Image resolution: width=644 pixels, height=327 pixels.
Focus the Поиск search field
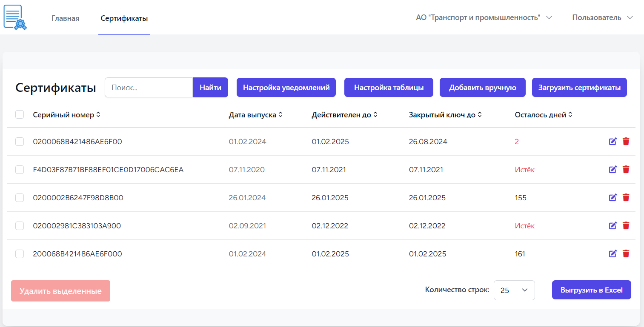tap(149, 88)
